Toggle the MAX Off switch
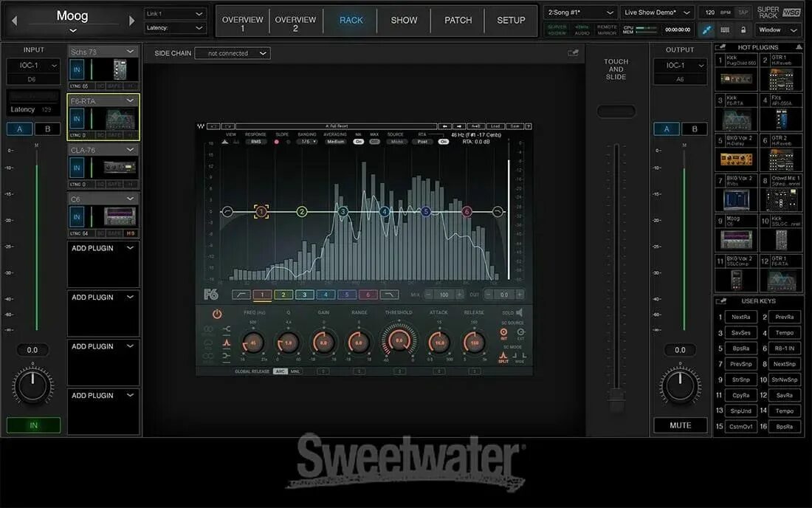The image size is (812, 508). [374, 141]
